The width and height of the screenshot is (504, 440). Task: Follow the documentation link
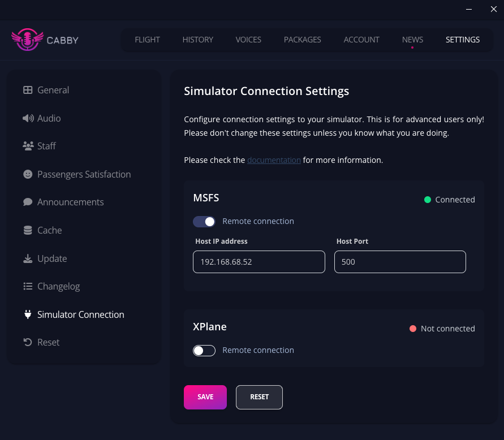click(x=274, y=160)
